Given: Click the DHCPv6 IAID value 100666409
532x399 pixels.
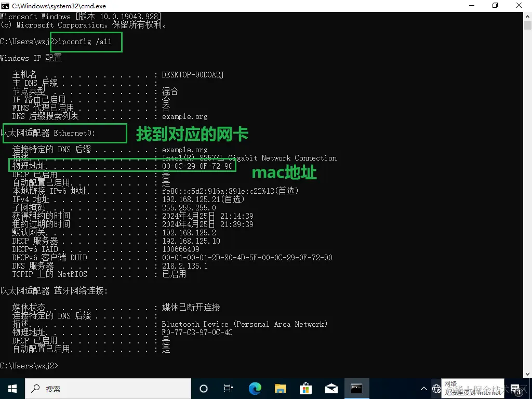Looking at the screenshot, I should click(x=180, y=249).
